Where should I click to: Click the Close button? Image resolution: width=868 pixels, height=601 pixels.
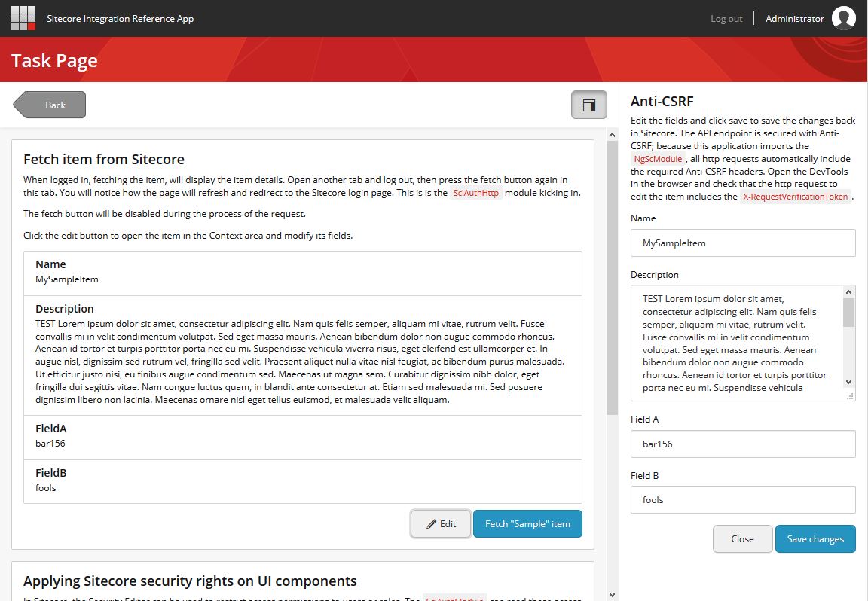[742, 539]
